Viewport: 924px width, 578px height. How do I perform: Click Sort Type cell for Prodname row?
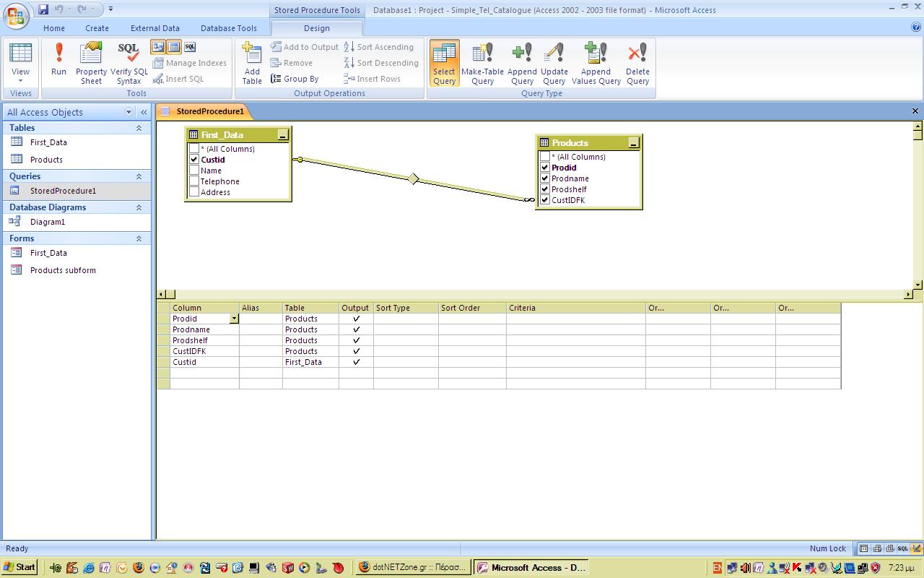406,329
